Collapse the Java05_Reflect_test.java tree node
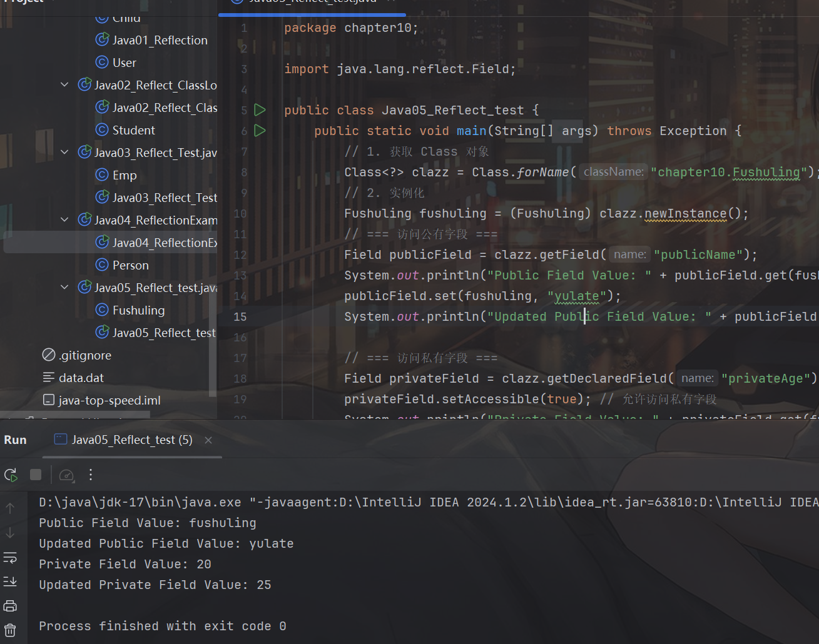Image resolution: width=819 pixels, height=644 pixels. pyautogui.click(x=64, y=288)
